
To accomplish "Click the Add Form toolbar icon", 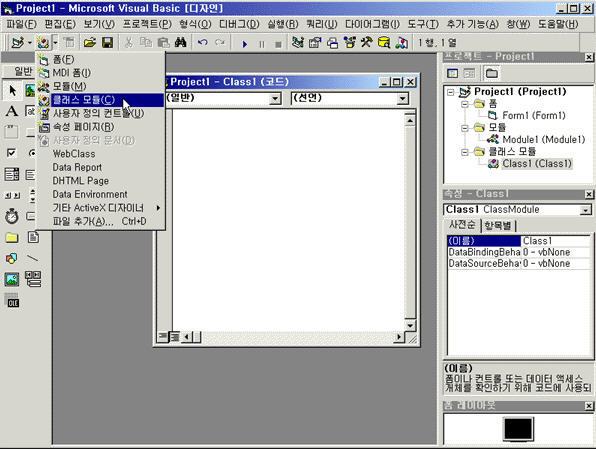I will click(x=43, y=43).
